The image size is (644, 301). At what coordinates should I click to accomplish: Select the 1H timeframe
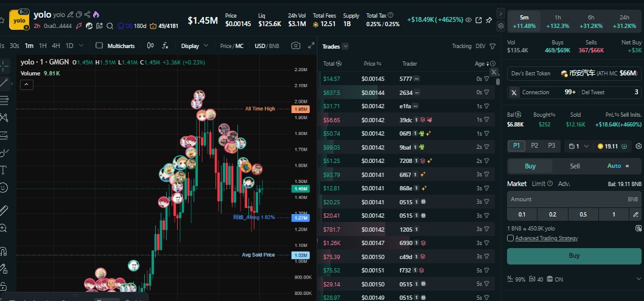coord(43,46)
